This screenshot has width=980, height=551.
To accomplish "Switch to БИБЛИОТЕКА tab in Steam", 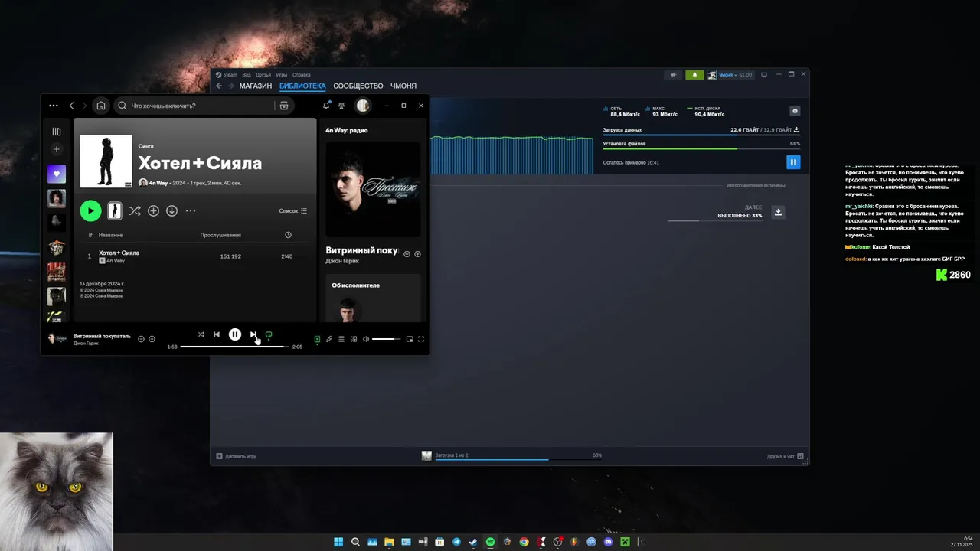I will pyautogui.click(x=302, y=86).
